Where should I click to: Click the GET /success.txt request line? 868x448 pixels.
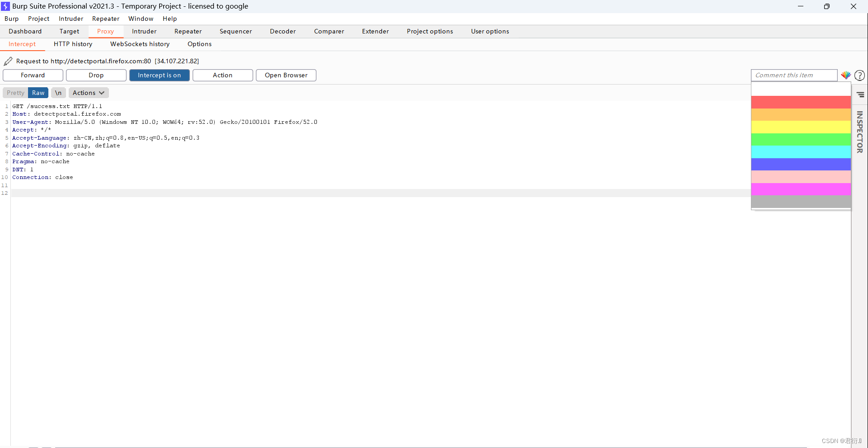[x=57, y=106]
